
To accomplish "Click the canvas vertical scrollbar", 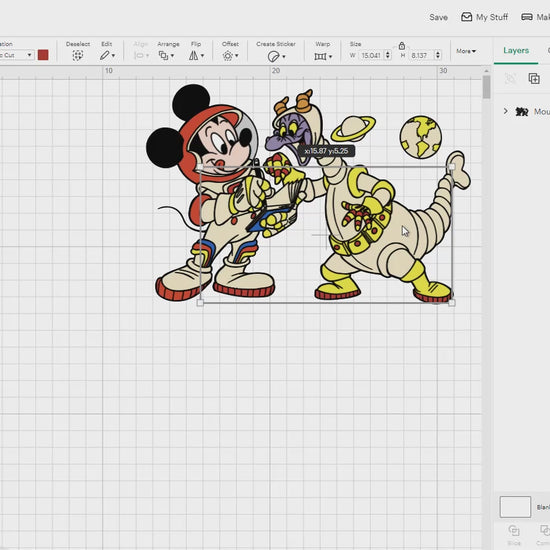I will (486, 87).
